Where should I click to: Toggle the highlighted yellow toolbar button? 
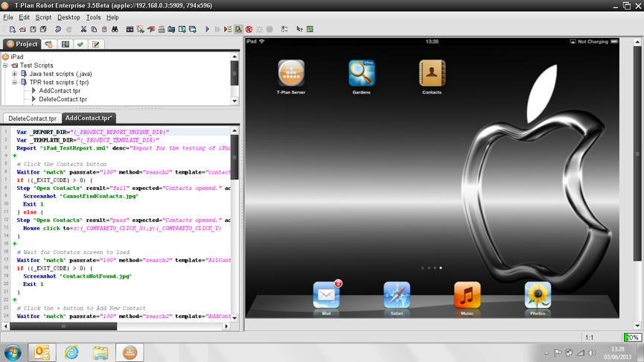tap(238, 29)
